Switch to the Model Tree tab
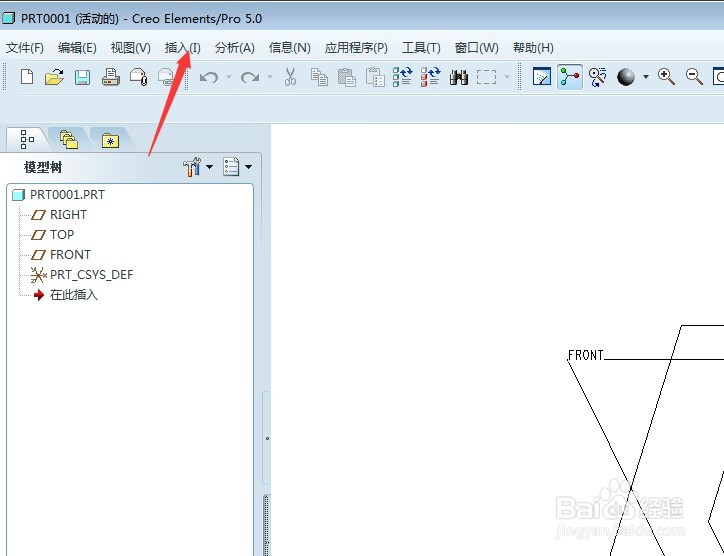 pyautogui.click(x=27, y=139)
